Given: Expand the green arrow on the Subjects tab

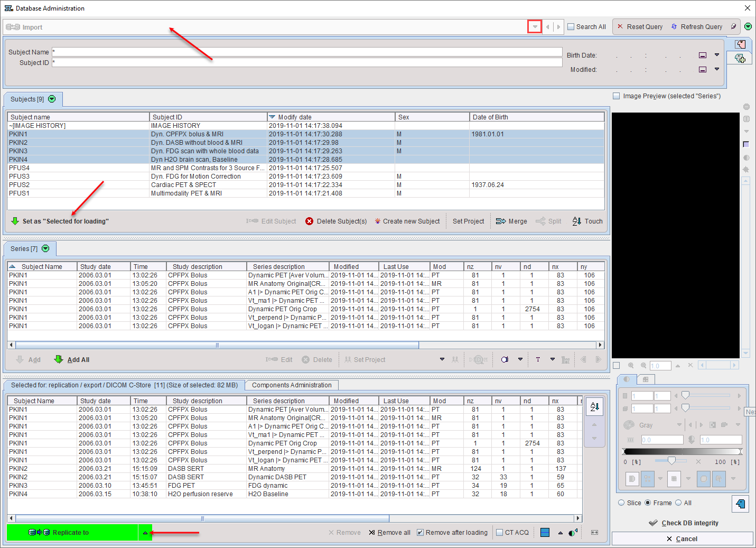Looking at the screenshot, I should 52,99.
